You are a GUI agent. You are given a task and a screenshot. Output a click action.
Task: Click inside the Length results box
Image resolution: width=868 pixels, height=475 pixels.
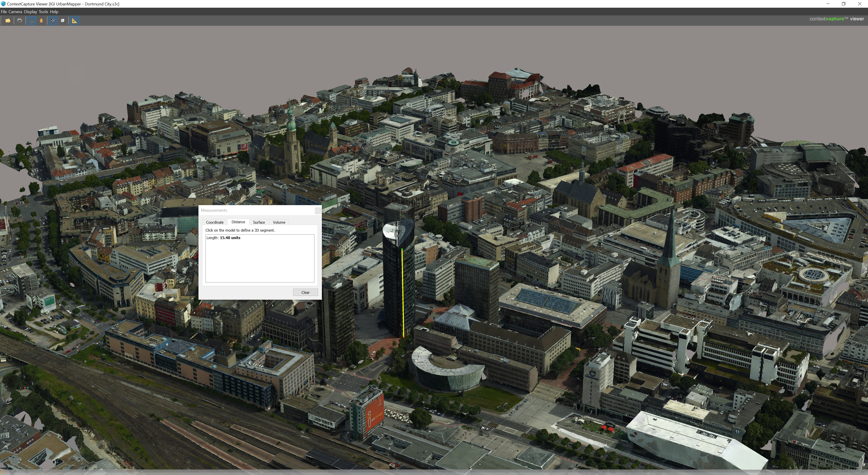click(259, 260)
